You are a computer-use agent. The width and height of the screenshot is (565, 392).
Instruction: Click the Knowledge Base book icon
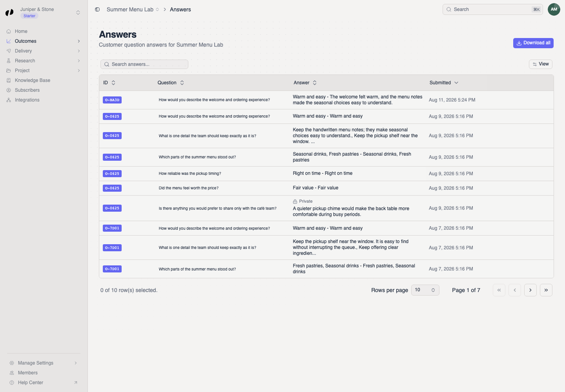click(x=9, y=80)
